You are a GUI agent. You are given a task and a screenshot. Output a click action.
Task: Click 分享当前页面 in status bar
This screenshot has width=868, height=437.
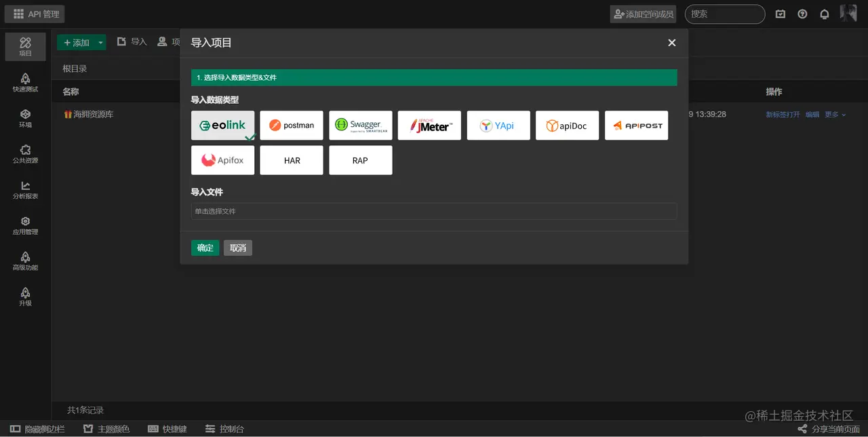coord(829,429)
